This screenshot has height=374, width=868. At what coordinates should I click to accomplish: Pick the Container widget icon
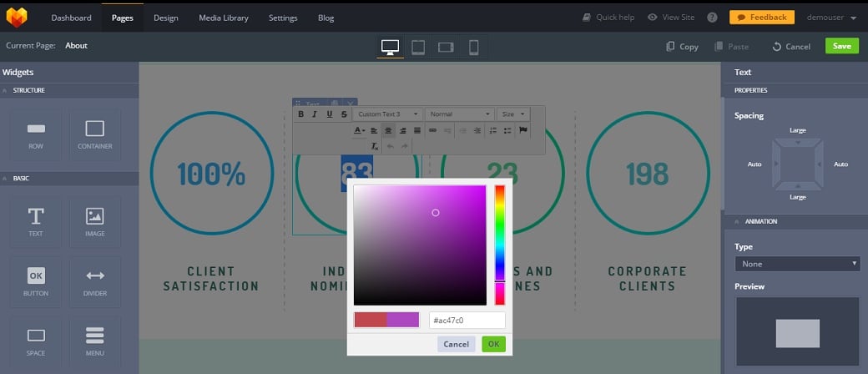[x=94, y=134]
